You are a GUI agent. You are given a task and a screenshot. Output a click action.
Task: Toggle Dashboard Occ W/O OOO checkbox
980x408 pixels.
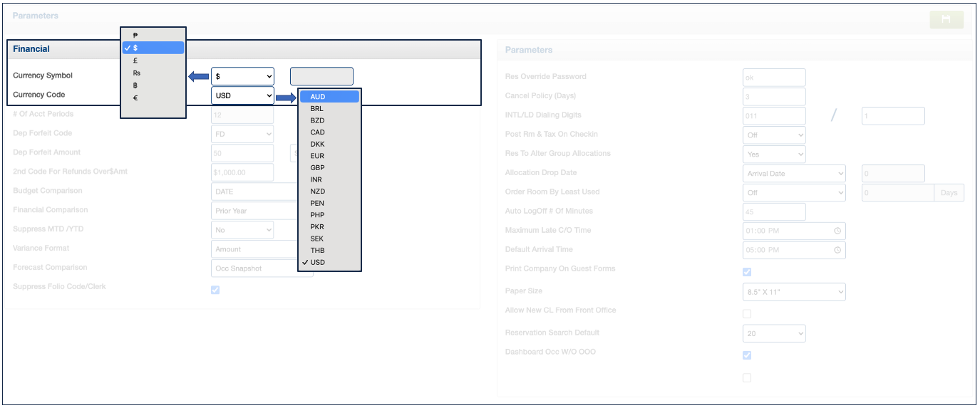pos(747,355)
